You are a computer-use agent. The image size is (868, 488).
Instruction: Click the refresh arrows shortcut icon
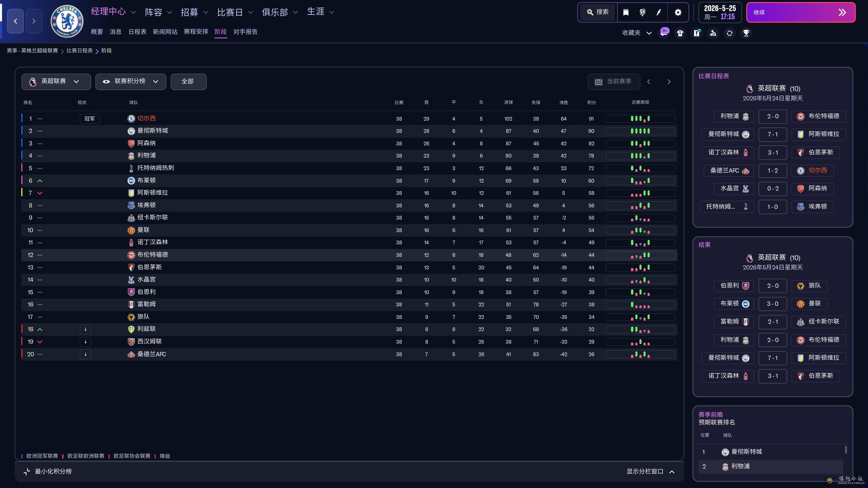pyautogui.click(x=730, y=33)
